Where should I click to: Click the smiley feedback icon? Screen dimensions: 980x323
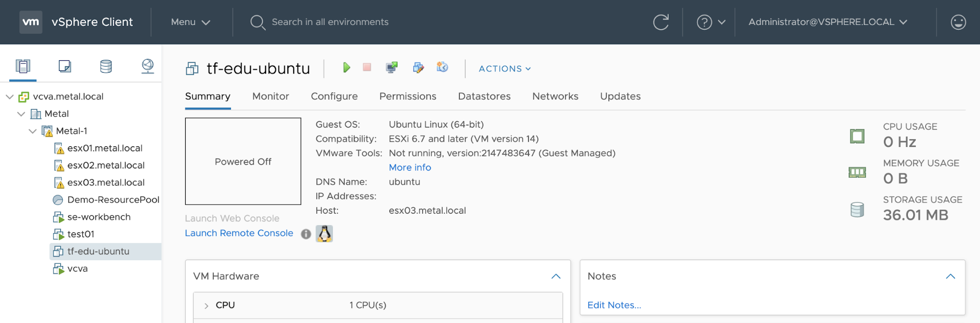(958, 22)
